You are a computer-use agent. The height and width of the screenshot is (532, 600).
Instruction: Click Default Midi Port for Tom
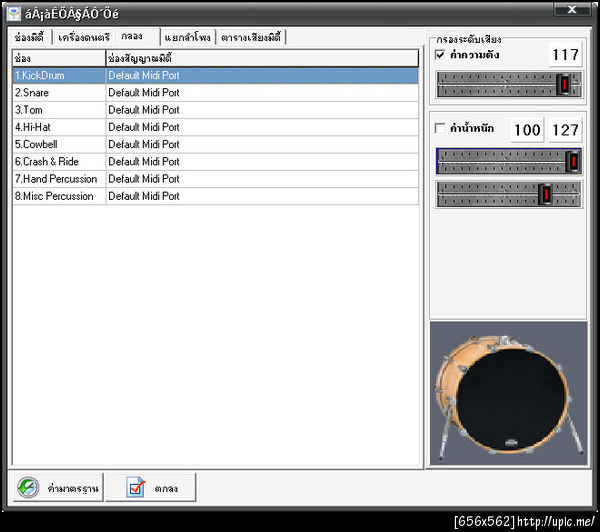coord(262,110)
